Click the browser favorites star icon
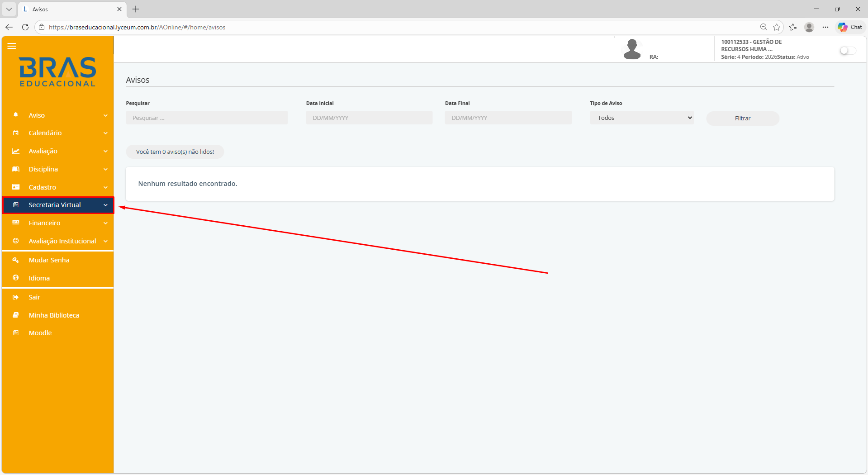Image resolution: width=868 pixels, height=475 pixels. click(x=777, y=27)
